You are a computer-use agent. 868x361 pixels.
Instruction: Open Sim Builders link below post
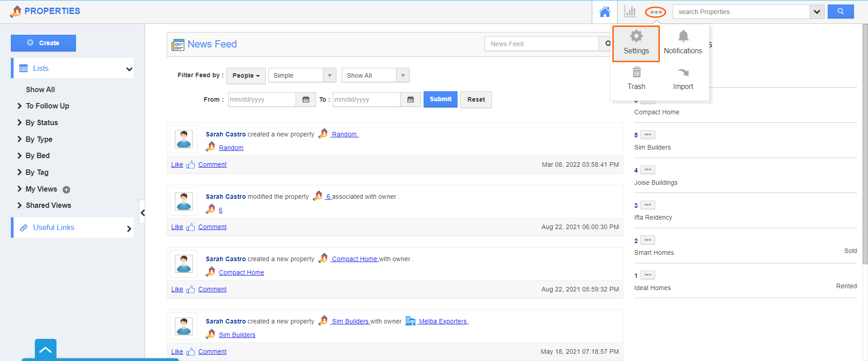tap(237, 335)
